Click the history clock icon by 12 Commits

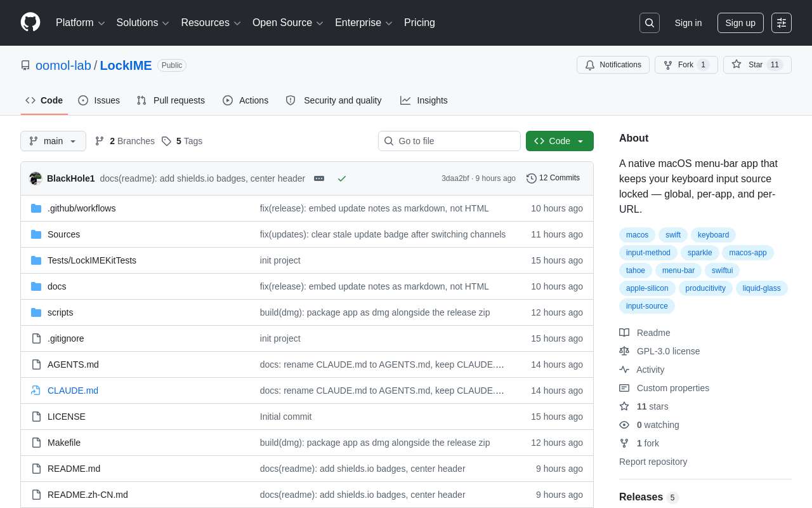(532, 178)
